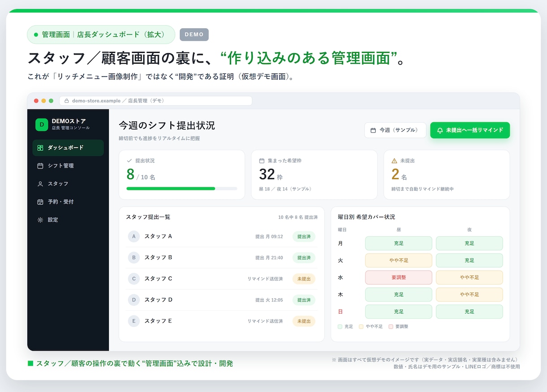
Task: Click the 予約・受付 calendar-check icon
Action: coord(40,202)
